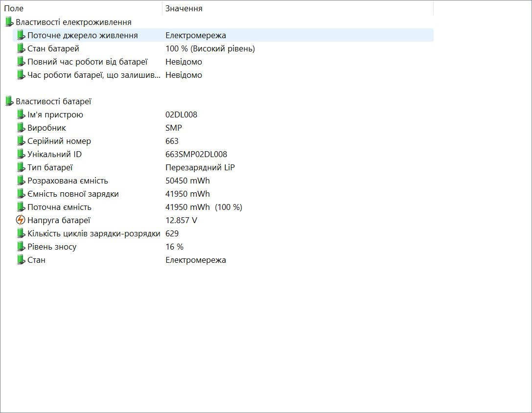Click the battery icon beside Тип батареї

pos(21,168)
